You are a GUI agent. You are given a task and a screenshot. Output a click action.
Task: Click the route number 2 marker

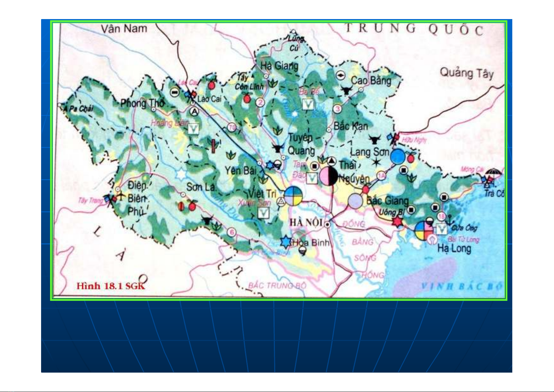260,103
